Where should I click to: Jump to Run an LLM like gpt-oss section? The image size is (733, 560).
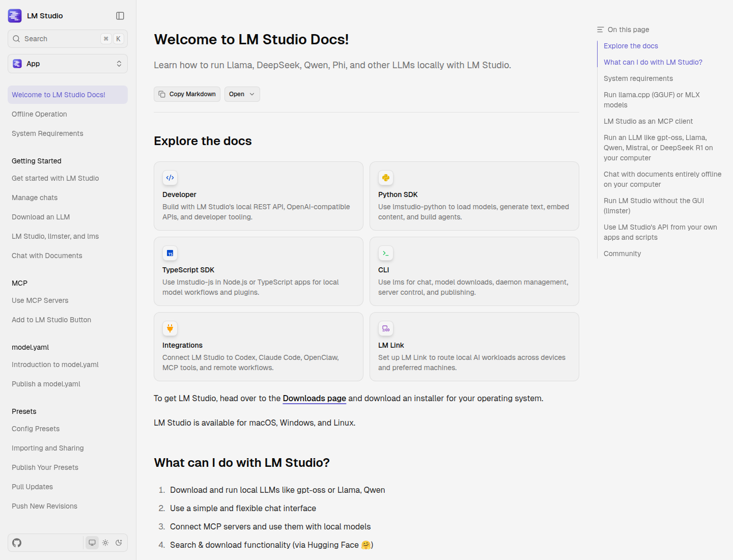pos(658,148)
